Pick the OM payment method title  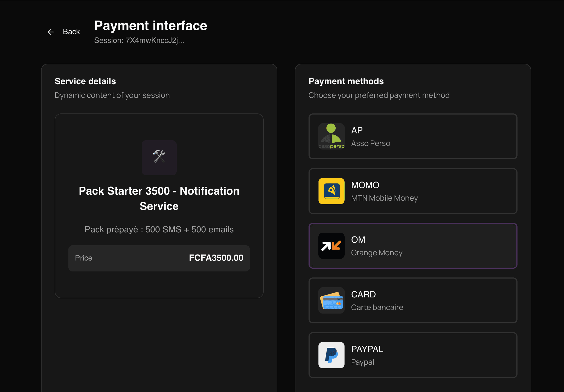click(x=358, y=240)
